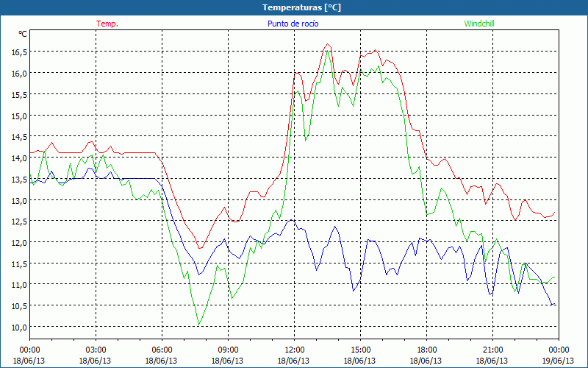The width and height of the screenshot is (588, 368).
Task: Click the 10,0 y-axis value
Action: 19,327
